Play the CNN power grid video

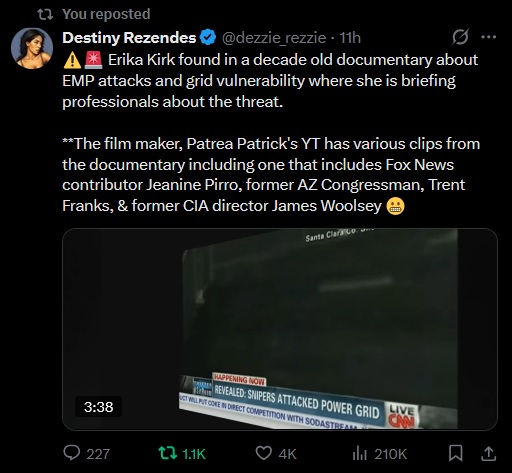click(x=280, y=329)
